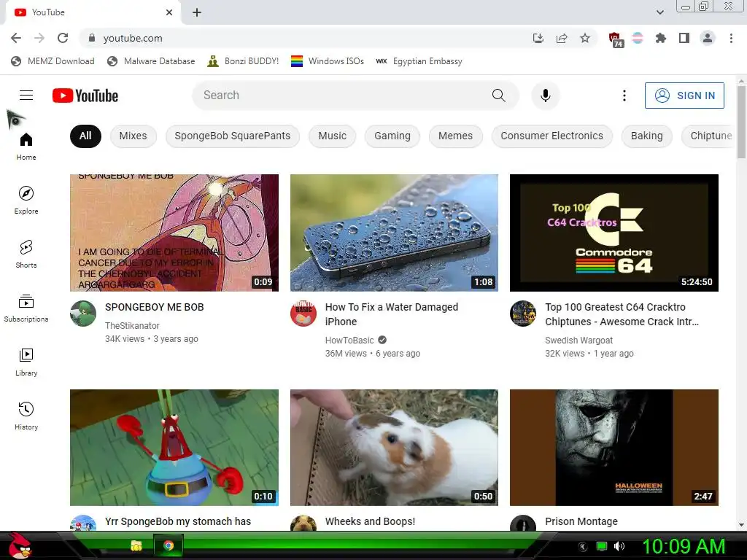Viewport: 747px width, 560px height.
Task: Open Windows ISOs bookmark
Action: [x=328, y=61]
